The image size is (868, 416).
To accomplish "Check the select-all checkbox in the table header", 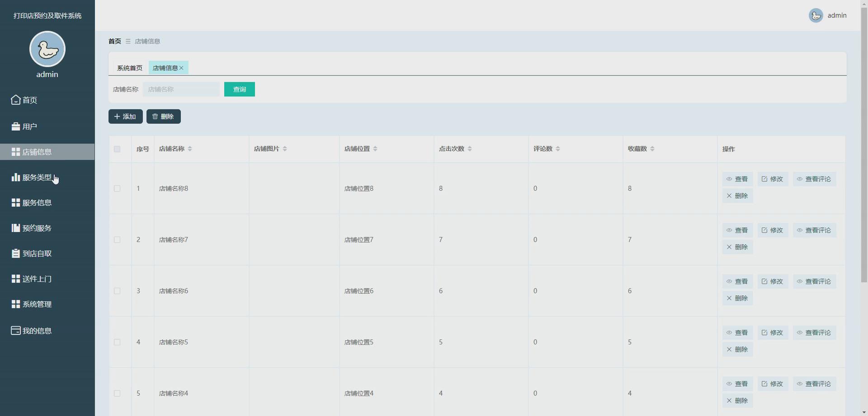I will [117, 149].
